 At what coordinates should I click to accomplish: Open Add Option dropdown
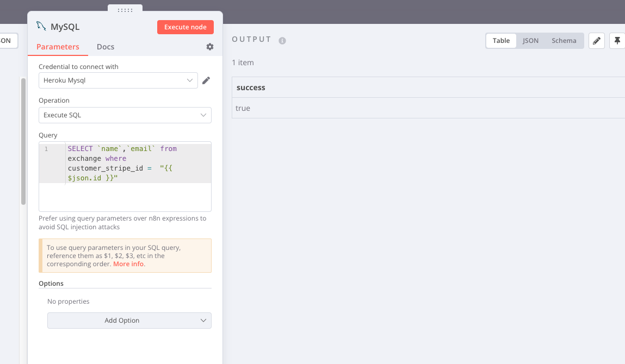click(x=129, y=321)
